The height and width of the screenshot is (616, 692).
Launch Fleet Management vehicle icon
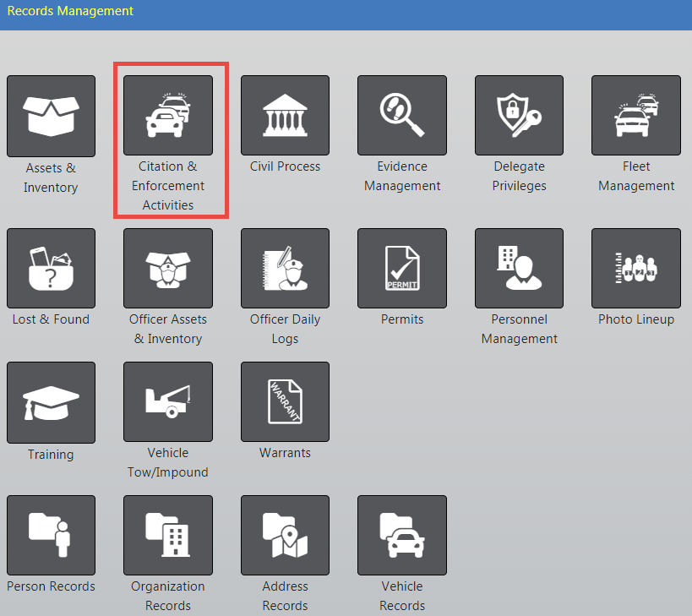tap(636, 116)
